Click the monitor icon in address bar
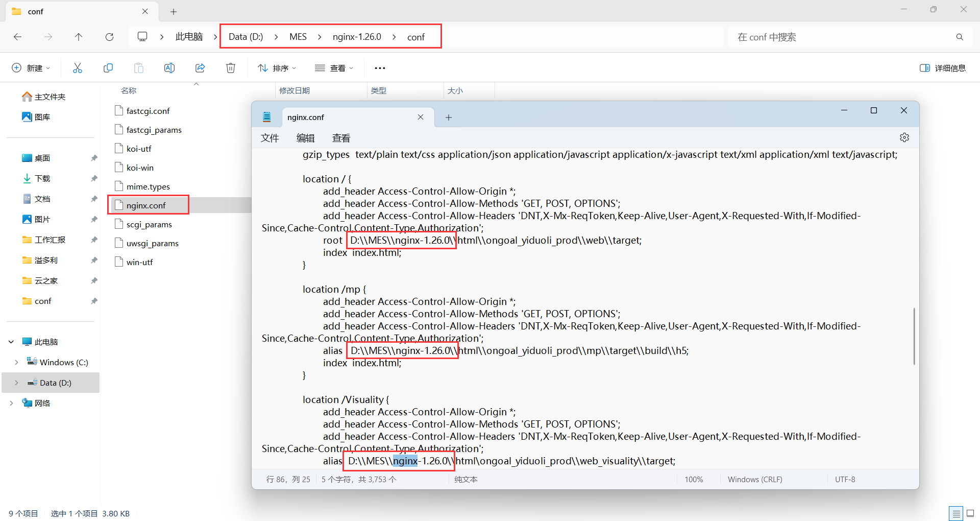980x521 pixels. click(x=142, y=37)
